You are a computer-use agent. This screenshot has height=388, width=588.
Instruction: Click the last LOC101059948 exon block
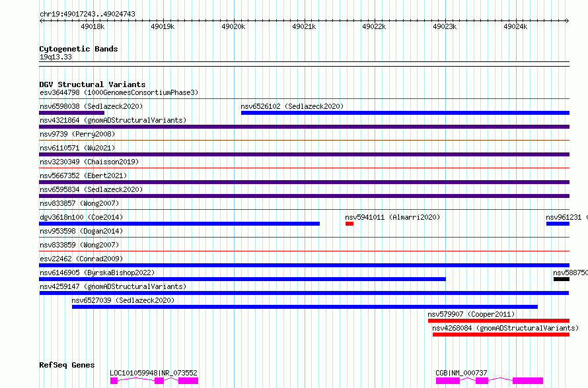point(188,381)
